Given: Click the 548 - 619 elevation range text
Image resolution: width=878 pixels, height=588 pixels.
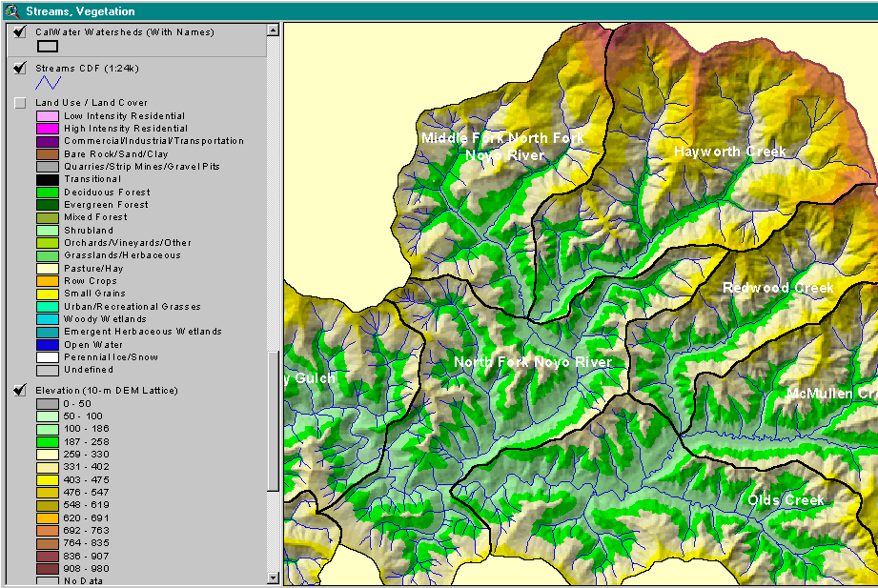Looking at the screenshot, I should (x=86, y=504).
